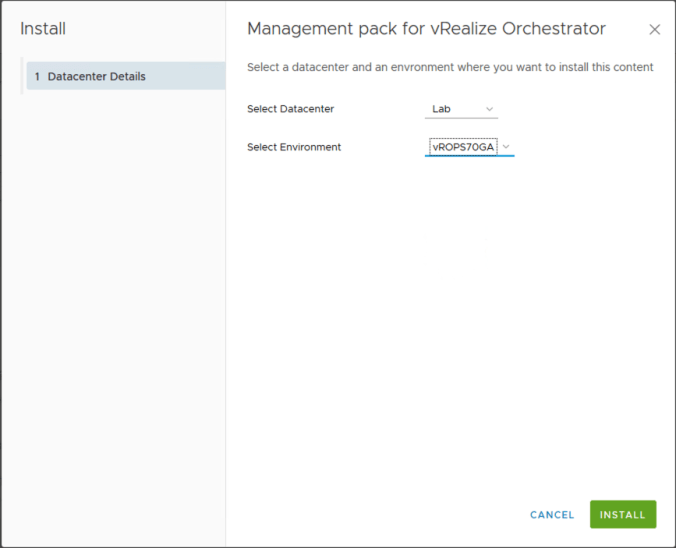Viewport: 676px width, 548px height.
Task: Click the Select Environment label
Action: (294, 147)
